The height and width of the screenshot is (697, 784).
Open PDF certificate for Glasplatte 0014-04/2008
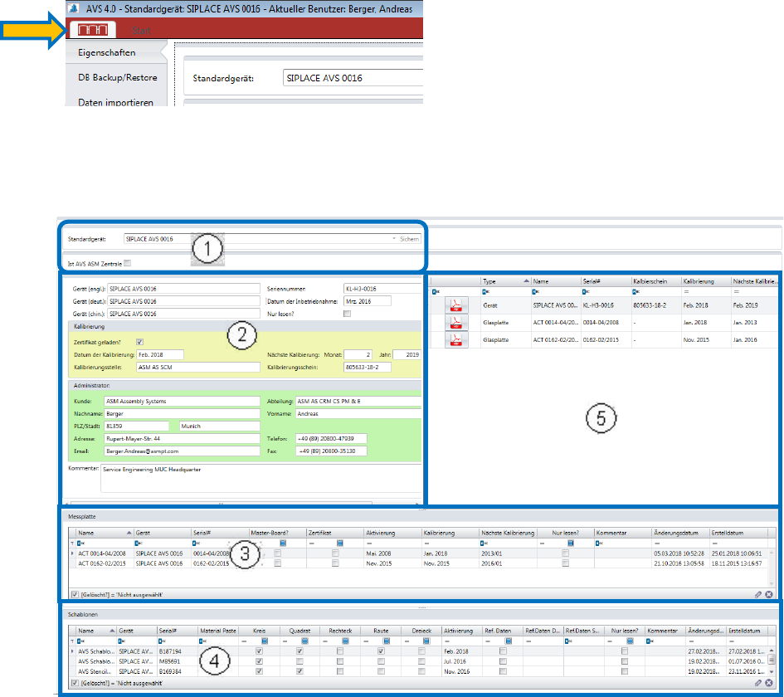tap(456, 323)
